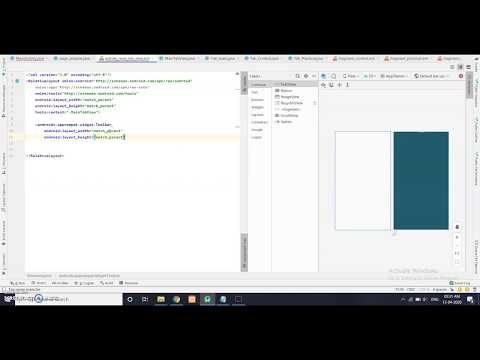Open Task View on the taskbar

[x=145, y=299]
